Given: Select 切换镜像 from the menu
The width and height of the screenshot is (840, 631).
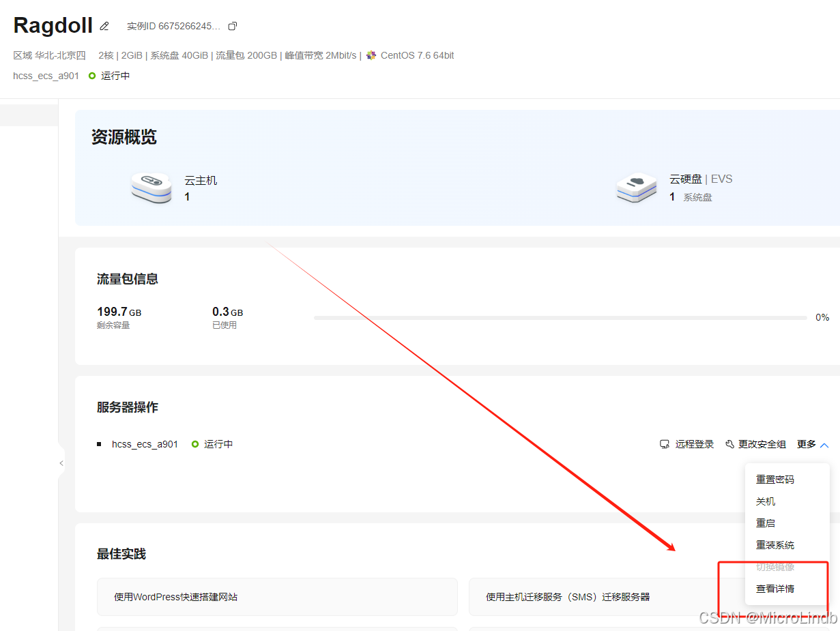Looking at the screenshot, I should coord(787,567).
